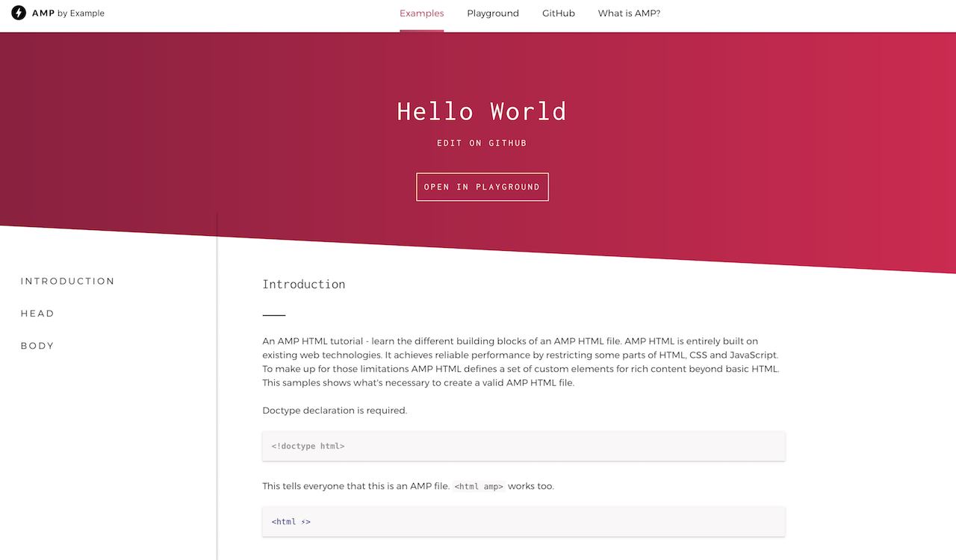Click the AMP lightning bolt logo
This screenshot has height=560, width=956.
(18, 13)
